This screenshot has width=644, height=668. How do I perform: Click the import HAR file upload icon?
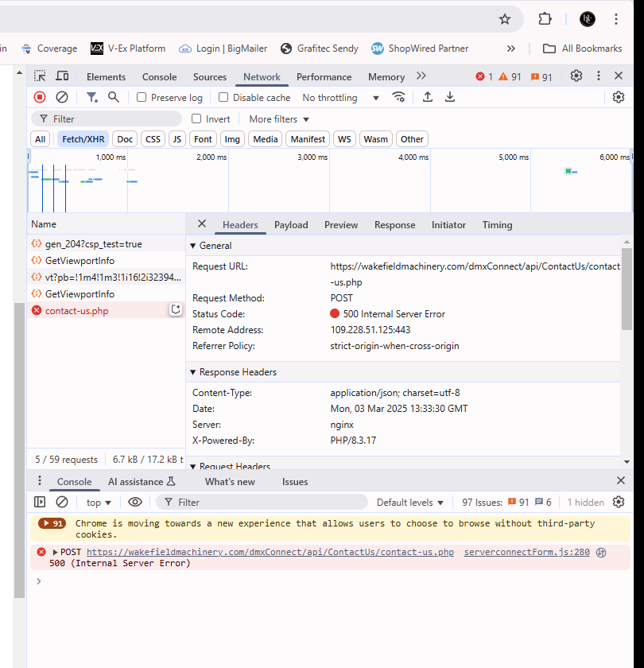coord(428,97)
